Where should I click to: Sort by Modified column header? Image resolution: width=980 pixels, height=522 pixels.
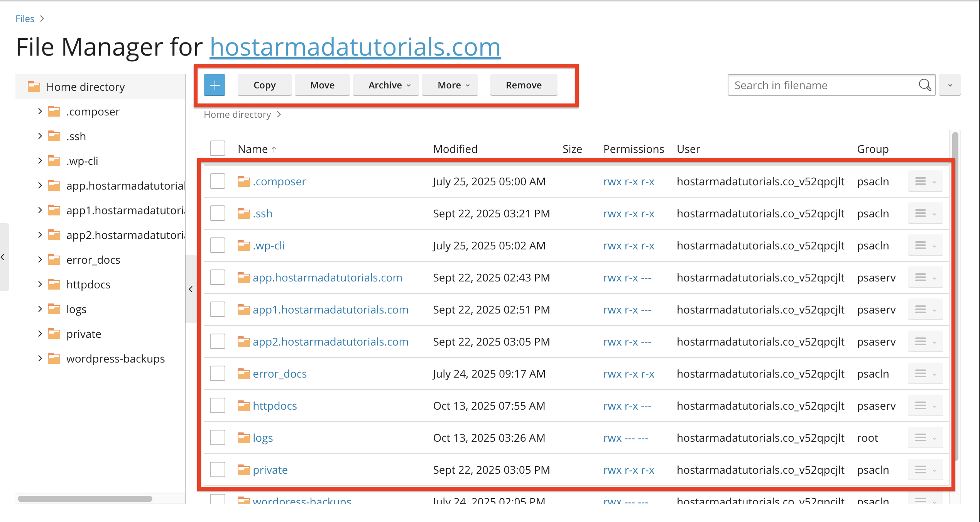click(x=455, y=149)
